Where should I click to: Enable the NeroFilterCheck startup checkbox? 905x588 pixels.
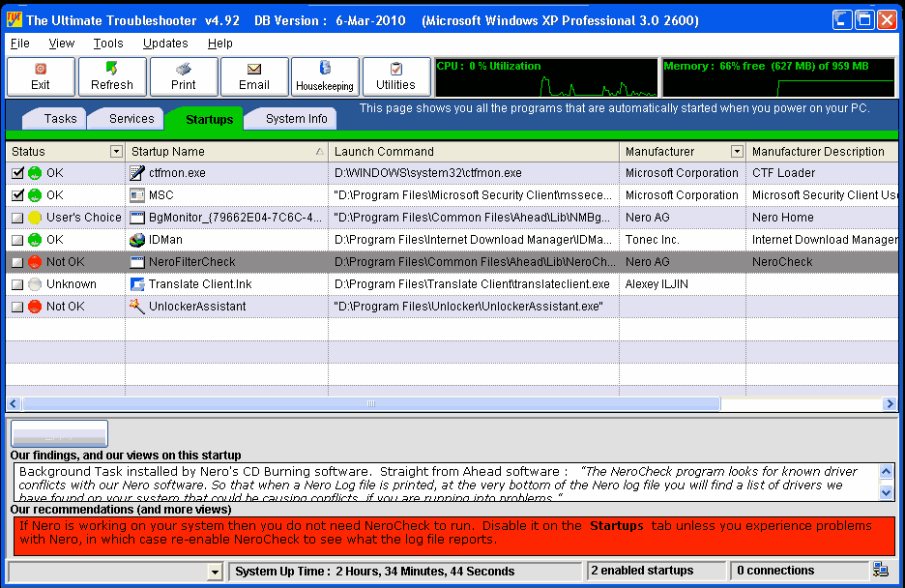[x=17, y=262]
